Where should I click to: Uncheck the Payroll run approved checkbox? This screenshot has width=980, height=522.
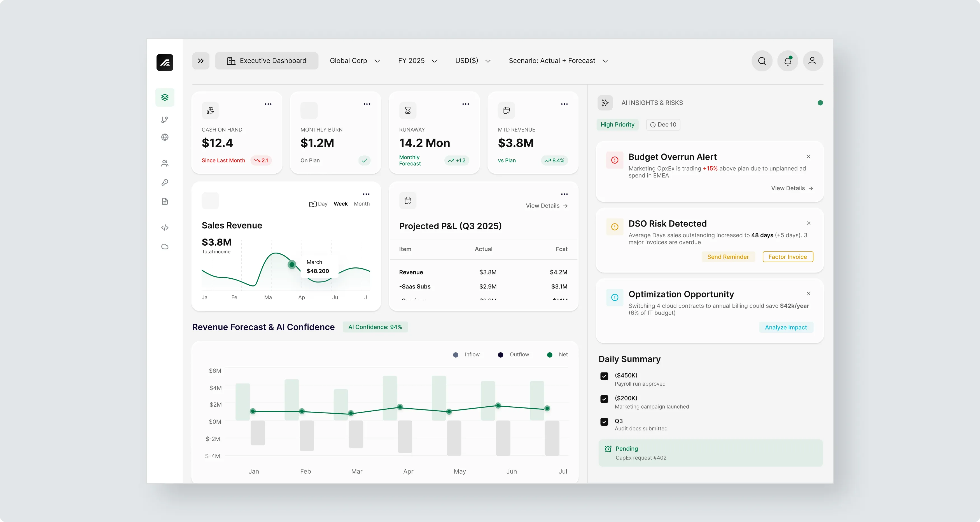tap(604, 376)
